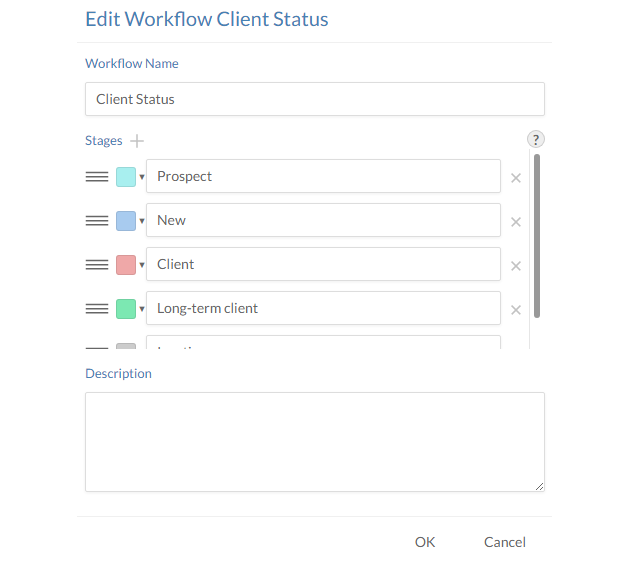
Task: Click the cyan Prospect color swatch
Action: tap(126, 177)
